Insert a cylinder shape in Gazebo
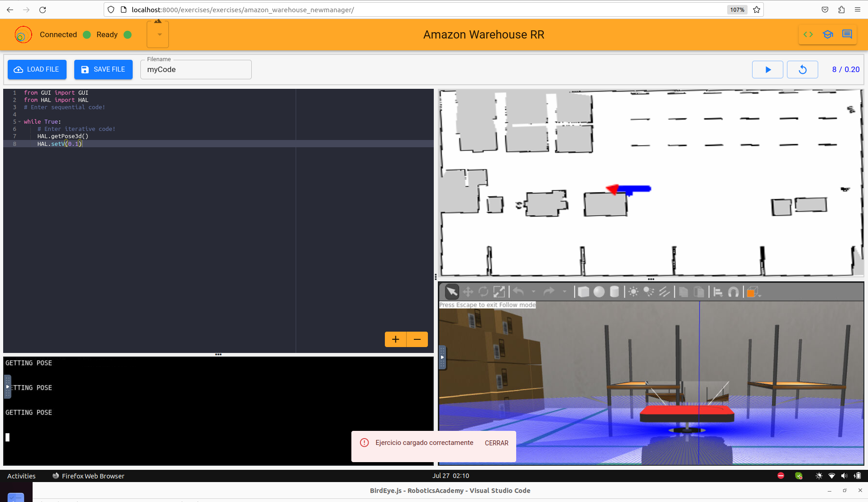The image size is (868, 502). [x=614, y=292]
